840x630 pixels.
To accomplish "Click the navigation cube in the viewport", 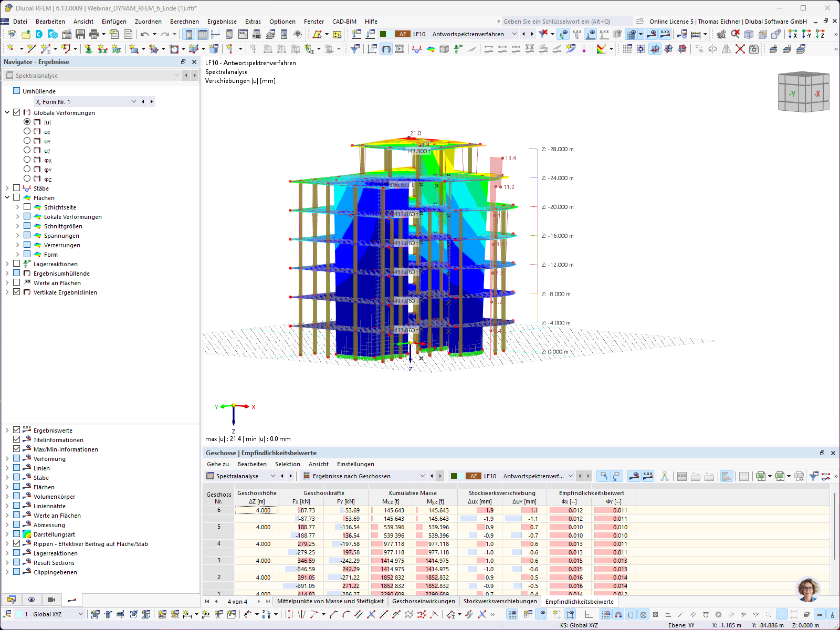I will (804, 92).
